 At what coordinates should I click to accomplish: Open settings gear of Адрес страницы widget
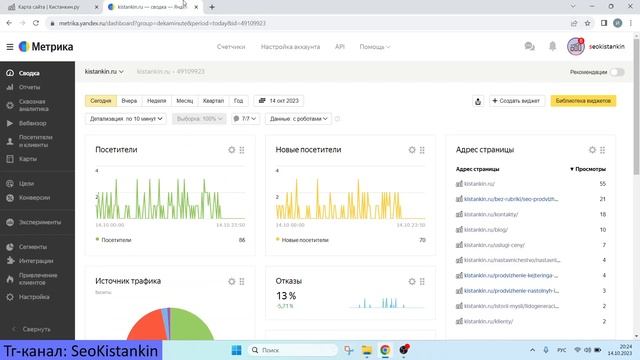tap(592, 150)
